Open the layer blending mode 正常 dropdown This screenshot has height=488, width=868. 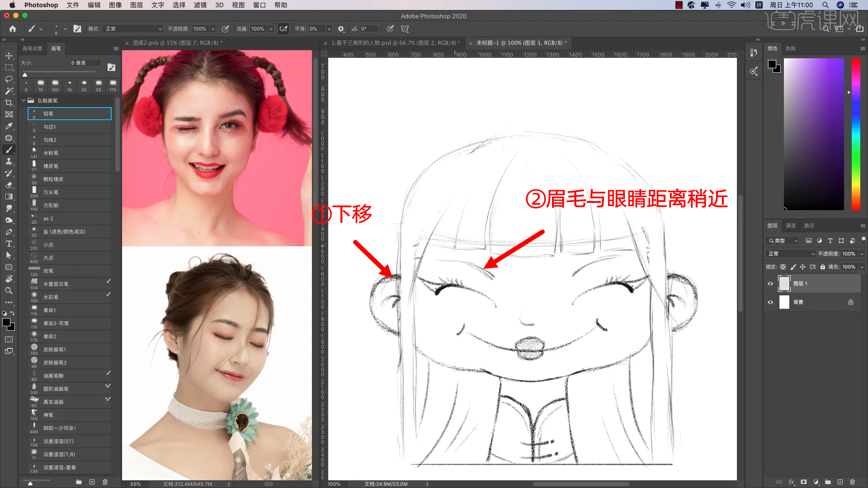pos(790,253)
